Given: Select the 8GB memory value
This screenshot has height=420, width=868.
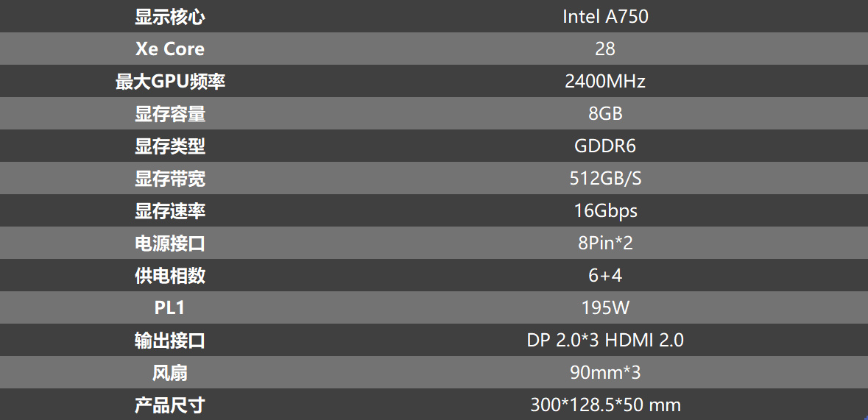Looking at the screenshot, I should pyautogui.click(x=605, y=113).
